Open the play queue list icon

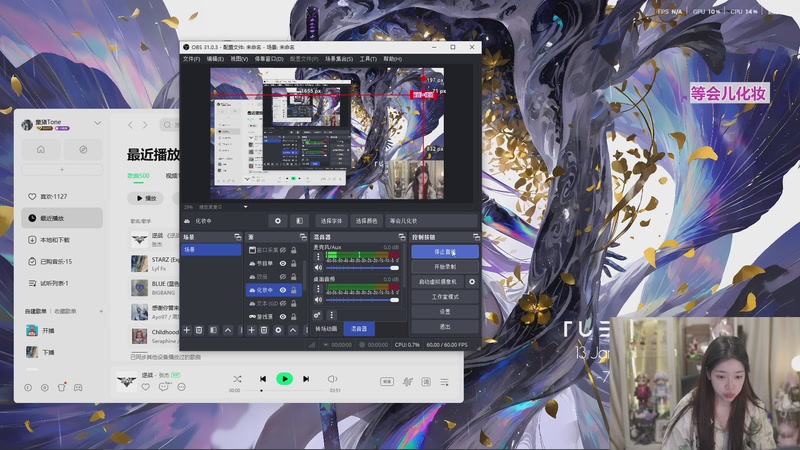[444, 382]
